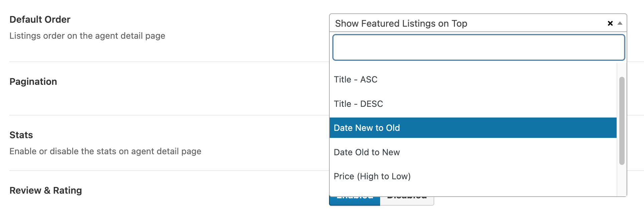Click scrollbar track below the thumb
This screenshot has height=219, width=644.
[x=622, y=180]
